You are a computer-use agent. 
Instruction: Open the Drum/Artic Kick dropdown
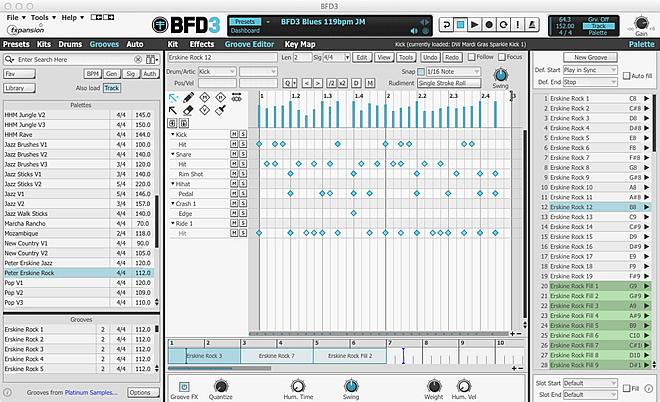click(x=217, y=72)
